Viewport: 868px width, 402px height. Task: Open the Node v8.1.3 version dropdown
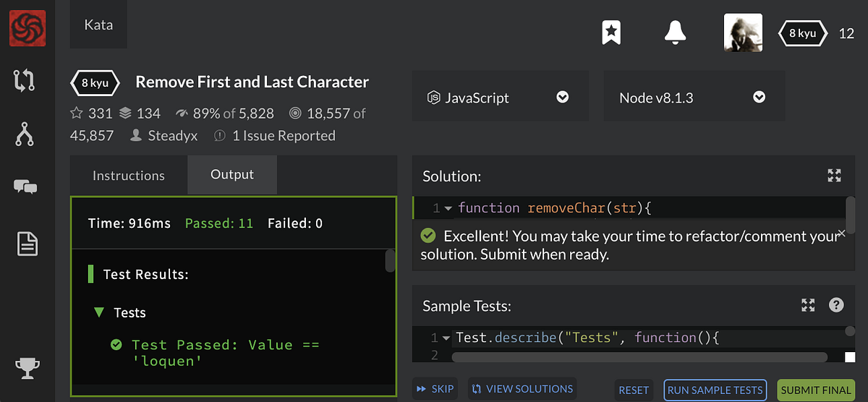tap(694, 96)
